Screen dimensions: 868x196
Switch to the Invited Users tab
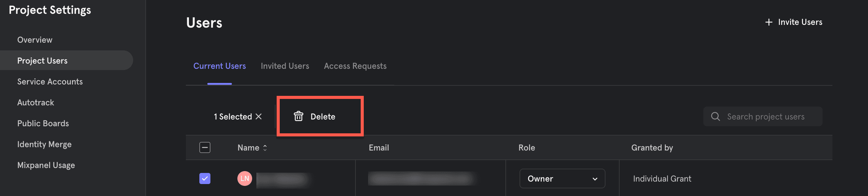point(285,66)
